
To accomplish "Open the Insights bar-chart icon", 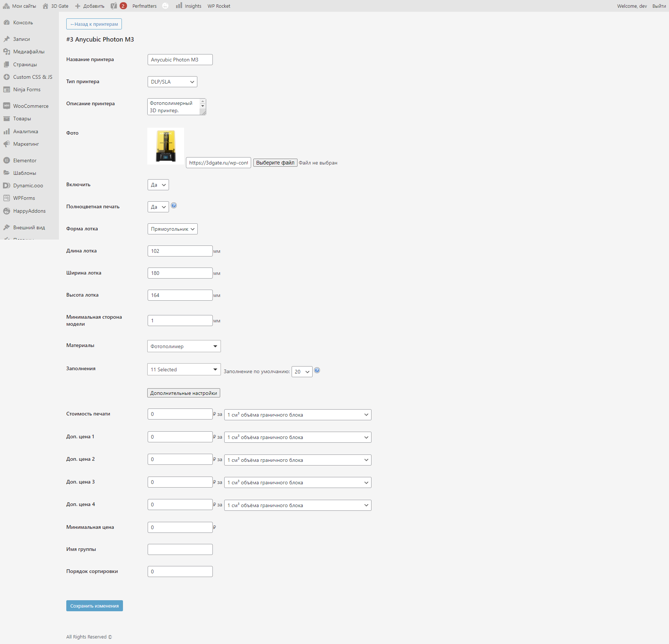I will click(179, 6).
